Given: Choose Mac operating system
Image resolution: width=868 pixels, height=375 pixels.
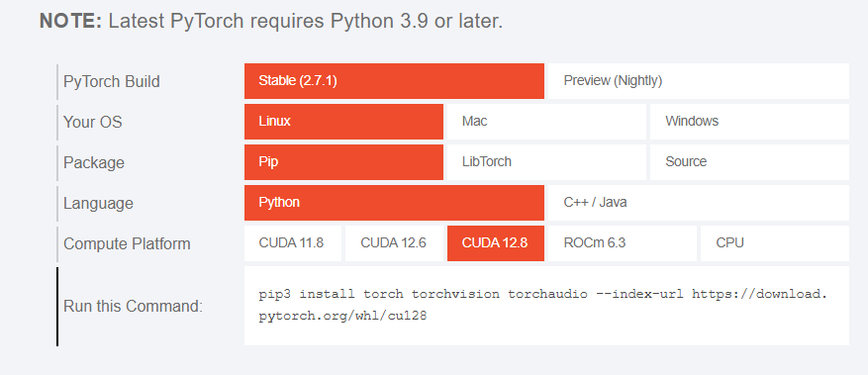Looking at the screenshot, I should pyautogui.click(x=546, y=121).
